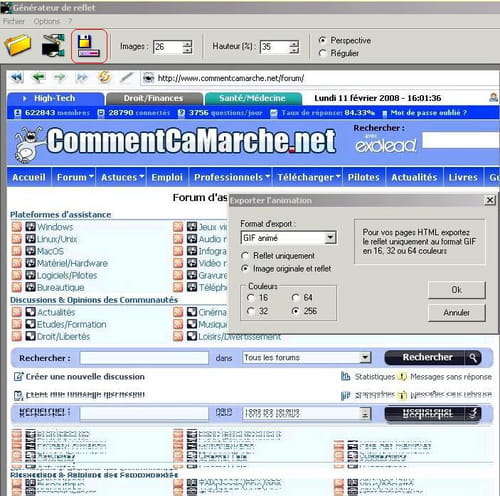Click Mot de passe oublié link
This screenshot has height=496, width=500.
(428, 113)
